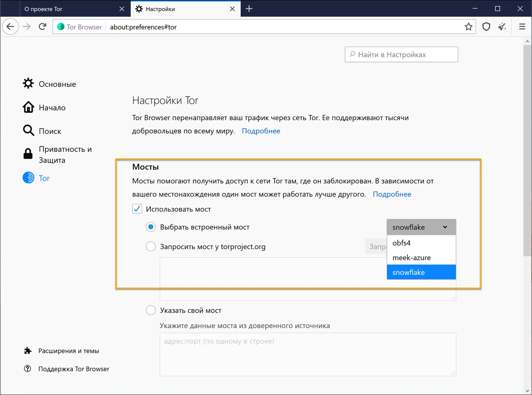Bookmark this page with the star icon
The width and height of the screenshot is (532, 395).
tap(469, 27)
